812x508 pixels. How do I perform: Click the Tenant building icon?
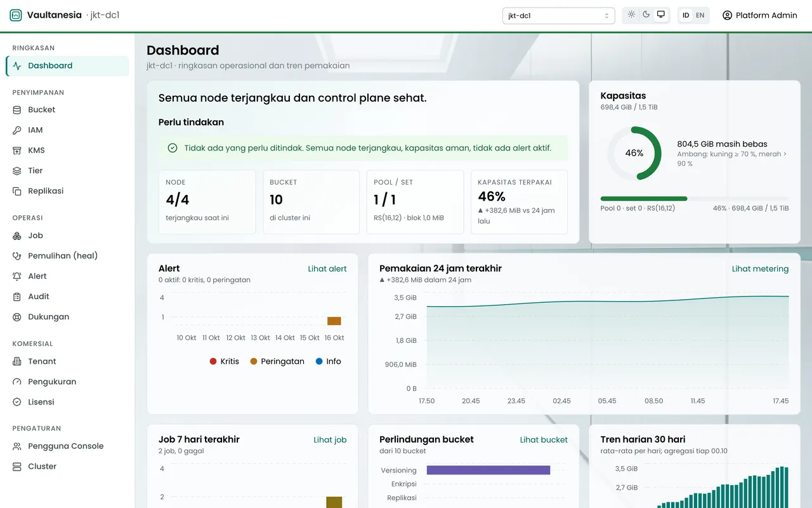coord(17,361)
